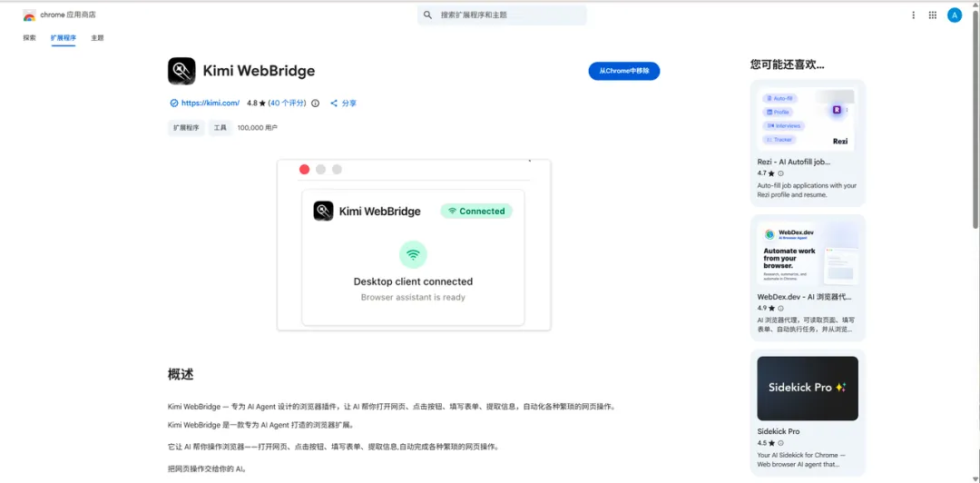Click the info icon next to Sidekick Pro 4.5 rating

point(780,443)
